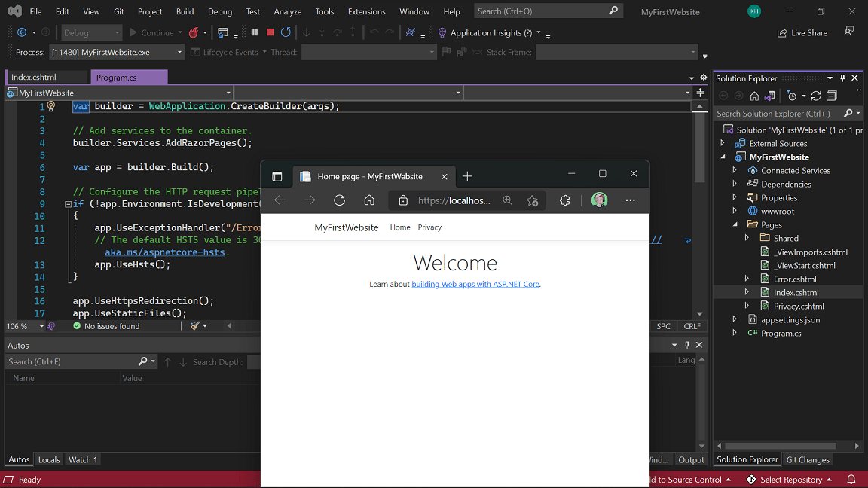Viewport: 868px width, 488px height.
Task: Apply code changes with Hot Reload
Action: [x=194, y=32]
